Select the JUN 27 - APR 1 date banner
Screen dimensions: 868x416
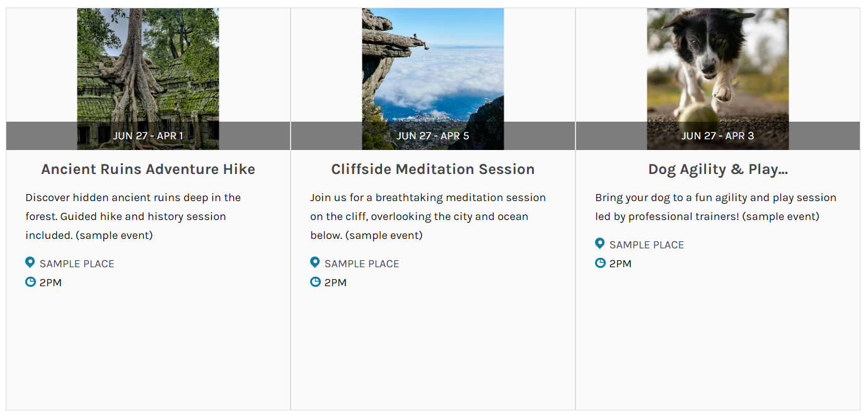point(148,136)
